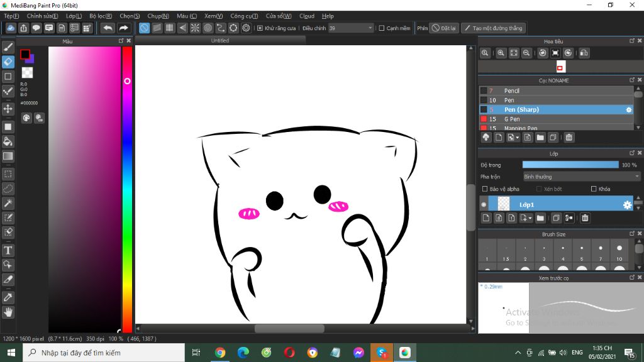This screenshot has width=644, height=362.
Task: Select the Eraser tool
Action: tap(8, 62)
